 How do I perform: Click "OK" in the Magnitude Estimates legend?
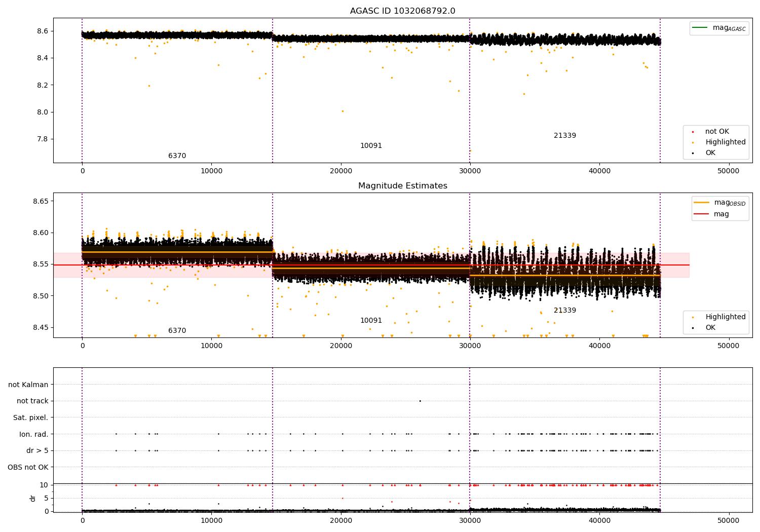point(710,328)
